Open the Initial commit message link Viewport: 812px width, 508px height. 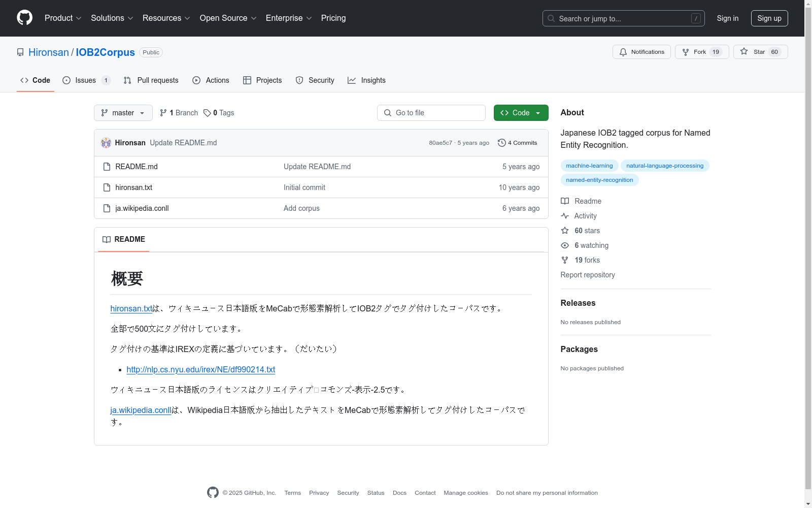(x=304, y=187)
